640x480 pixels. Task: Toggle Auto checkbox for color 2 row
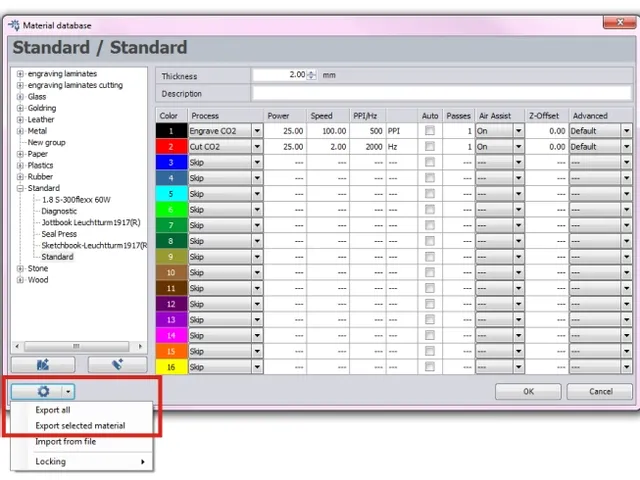[430, 147]
